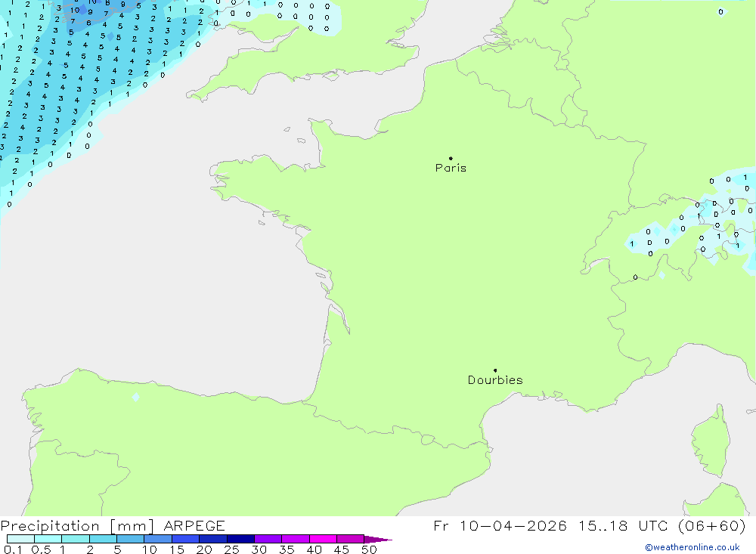Click the Dourbies city label

[x=495, y=380]
